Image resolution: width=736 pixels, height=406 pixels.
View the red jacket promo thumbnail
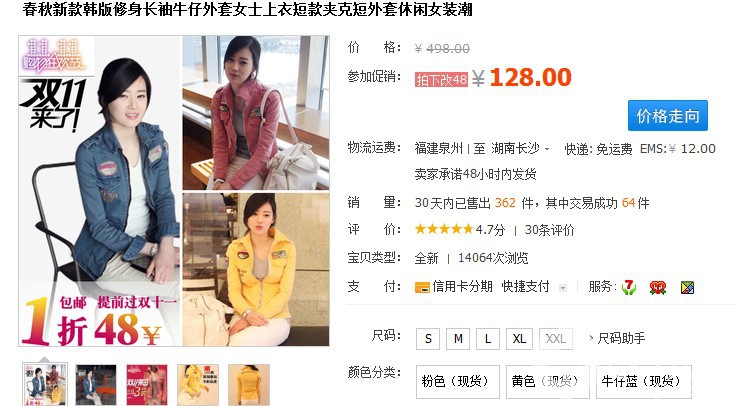pos(146,385)
